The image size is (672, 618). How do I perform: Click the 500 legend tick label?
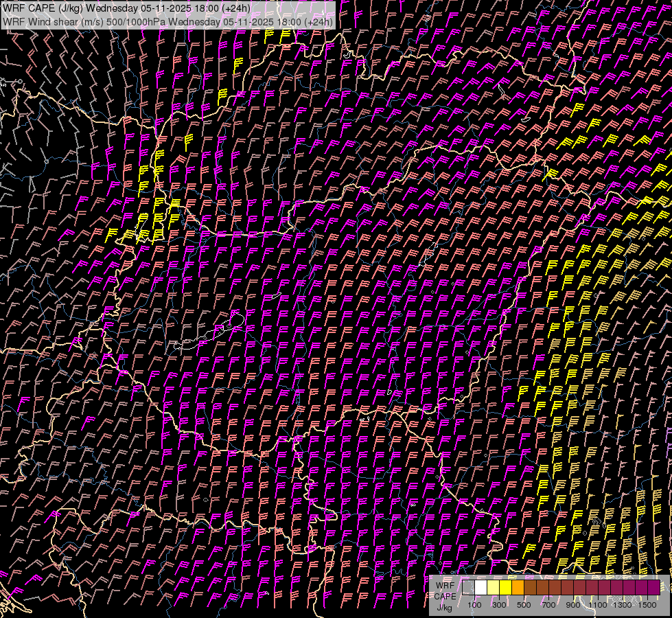click(x=524, y=605)
